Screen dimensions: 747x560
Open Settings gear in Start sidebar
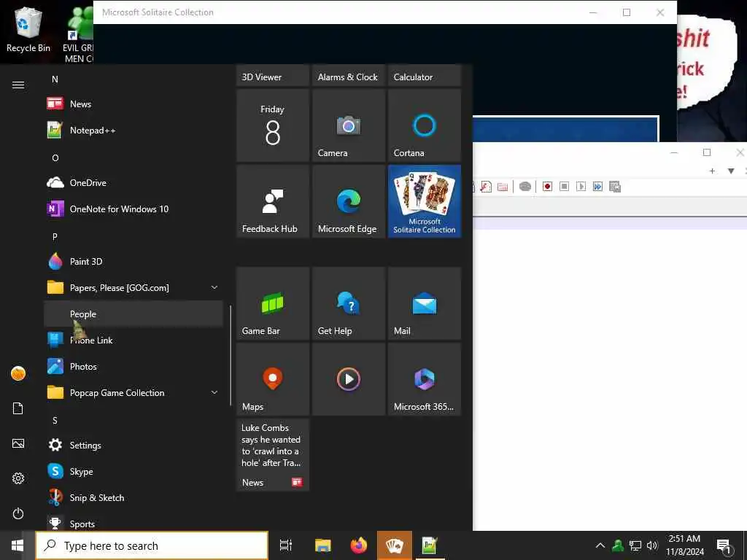(18, 478)
